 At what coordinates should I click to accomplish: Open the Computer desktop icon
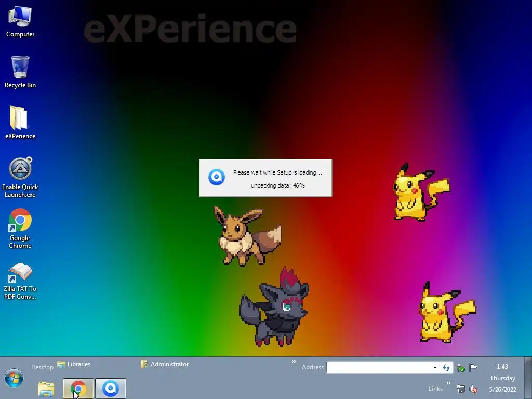(x=20, y=22)
